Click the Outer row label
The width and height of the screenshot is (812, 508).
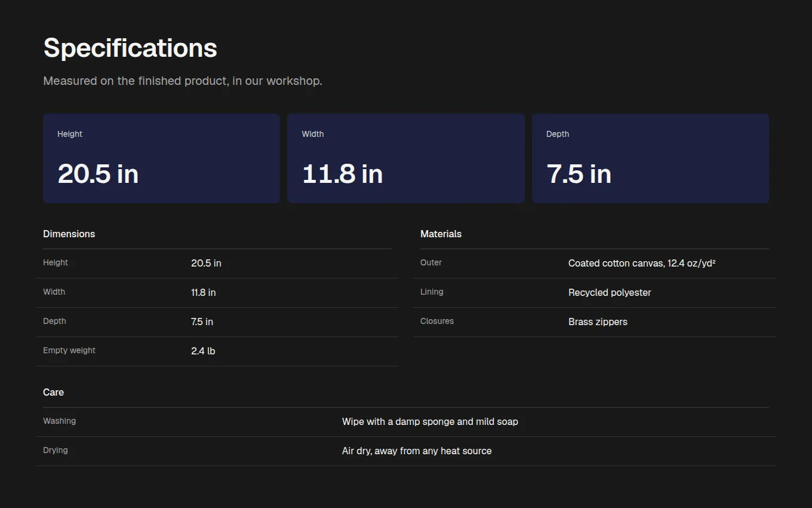click(431, 262)
